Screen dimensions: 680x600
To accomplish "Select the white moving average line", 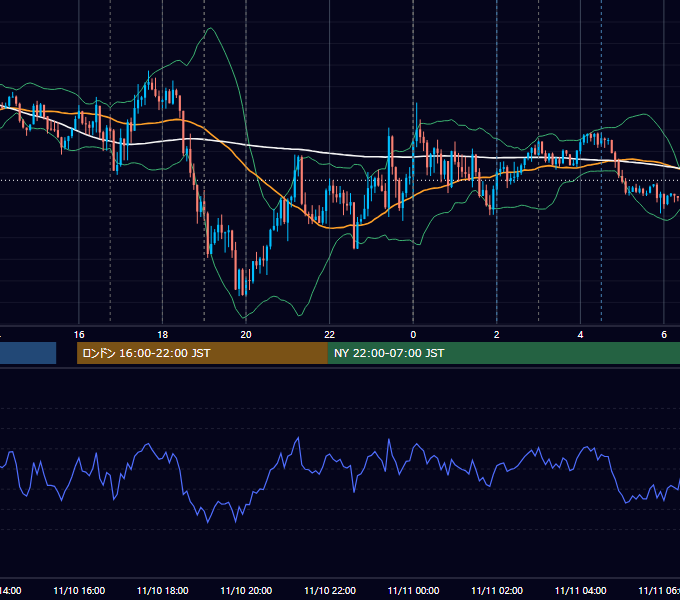I will pyautogui.click(x=330, y=153).
